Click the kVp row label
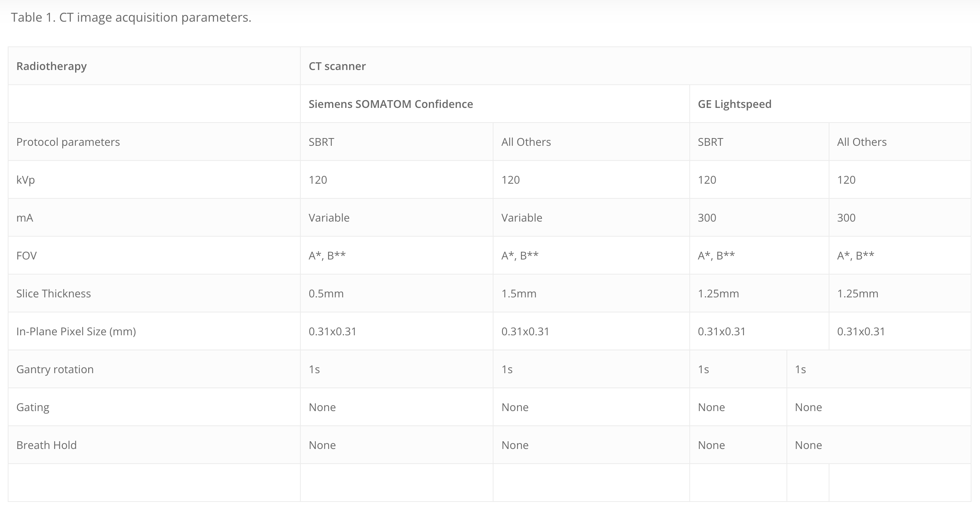 pyautogui.click(x=26, y=180)
